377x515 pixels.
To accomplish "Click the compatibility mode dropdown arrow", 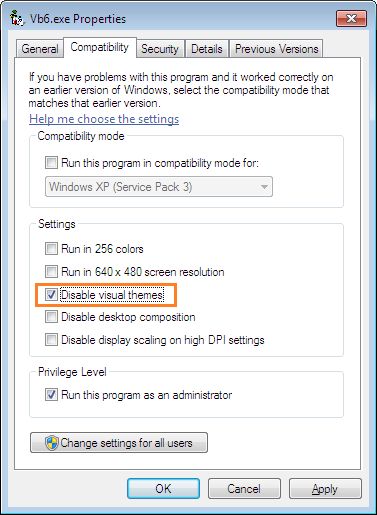I will 264,187.
